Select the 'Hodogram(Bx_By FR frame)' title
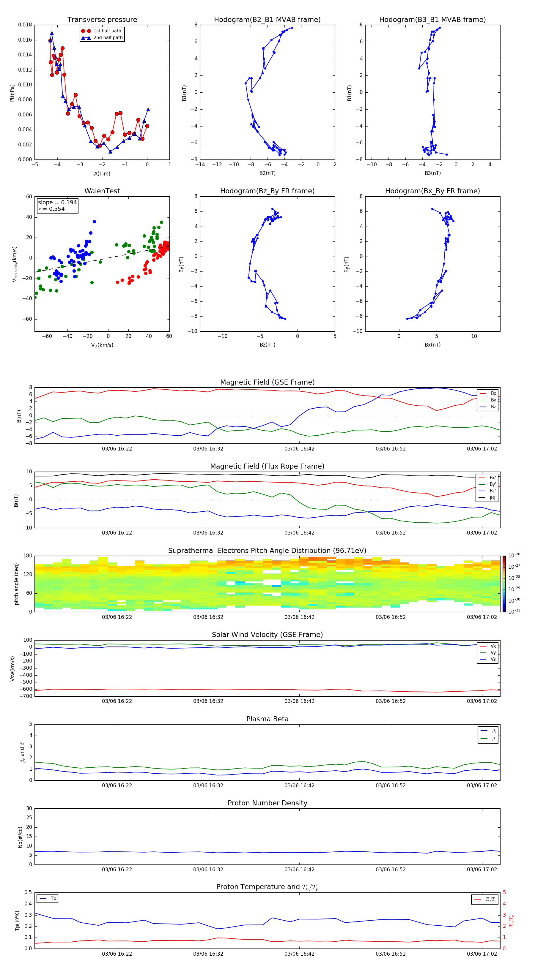The width and height of the screenshot is (535, 980). 432,191
